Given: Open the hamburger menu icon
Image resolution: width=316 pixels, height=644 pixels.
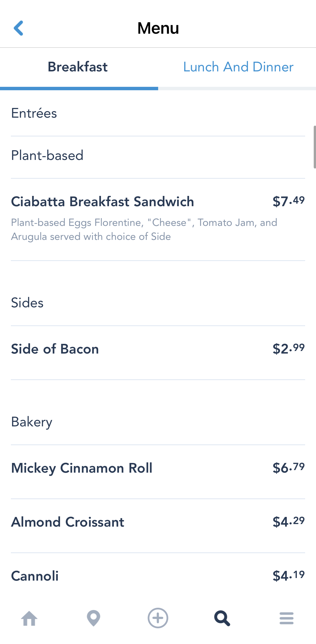Looking at the screenshot, I should pyautogui.click(x=287, y=618).
